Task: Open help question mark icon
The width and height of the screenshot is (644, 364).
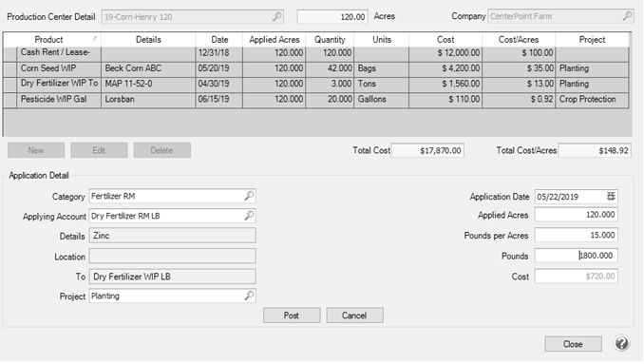Action: (x=621, y=343)
